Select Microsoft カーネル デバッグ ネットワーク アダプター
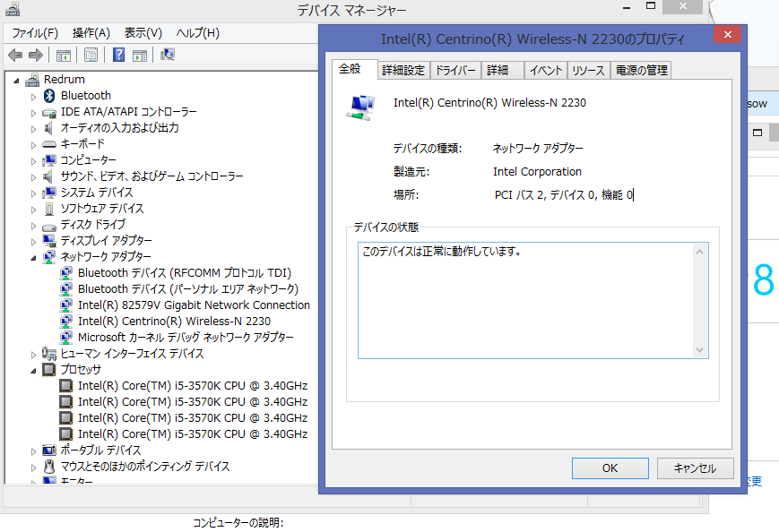Screen dimensions: 779x532 tap(186, 338)
